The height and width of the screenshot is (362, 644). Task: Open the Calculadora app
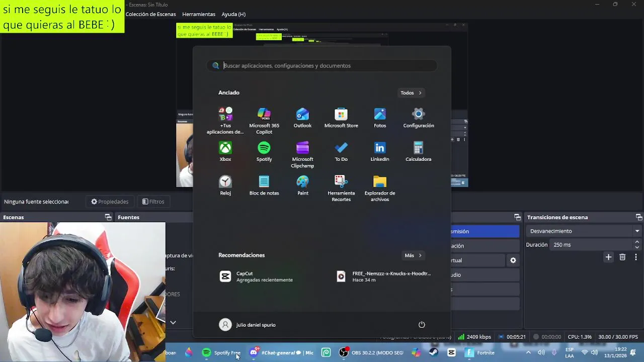pyautogui.click(x=419, y=152)
